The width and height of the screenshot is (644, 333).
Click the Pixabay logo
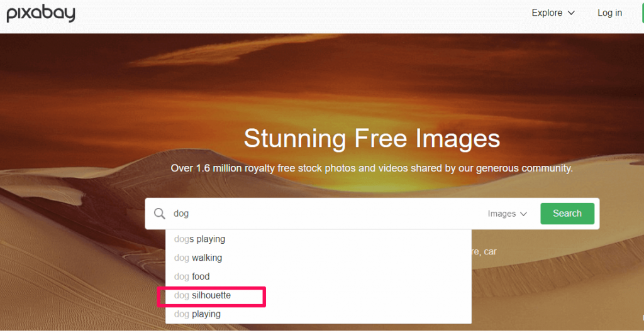tap(41, 13)
